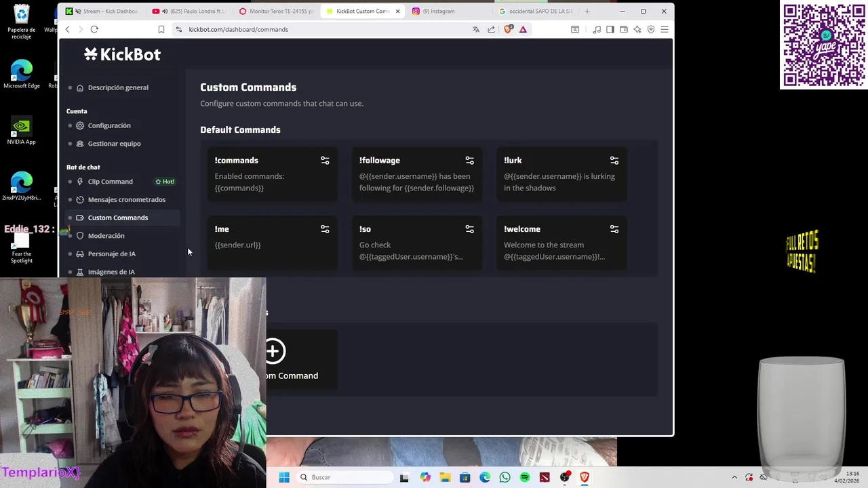
Task: Bookmark this page using the bookmark icon
Action: pos(161,29)
